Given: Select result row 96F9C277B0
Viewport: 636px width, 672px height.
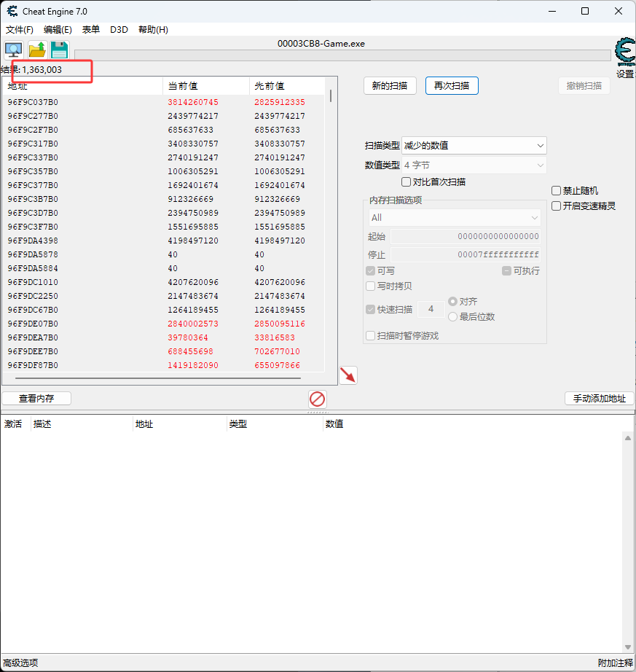Looking at the screenshot, I should (x=164, y=116).
